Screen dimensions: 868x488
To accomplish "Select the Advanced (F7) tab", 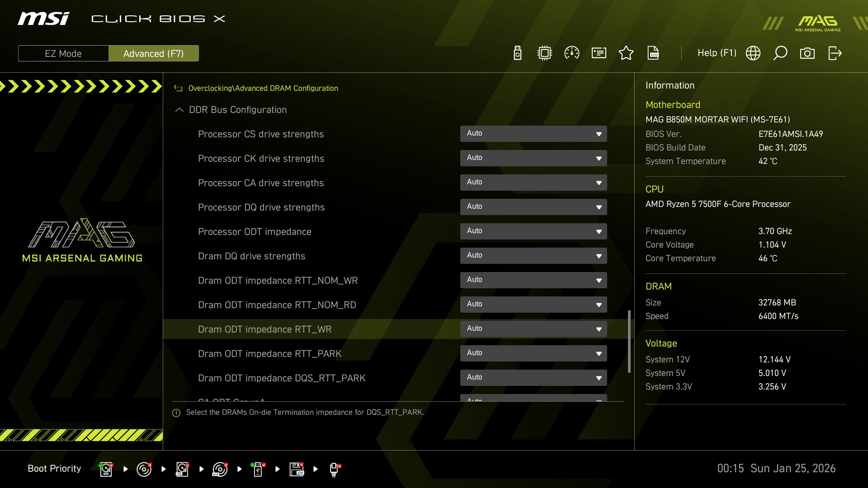I will pos(154,53).
